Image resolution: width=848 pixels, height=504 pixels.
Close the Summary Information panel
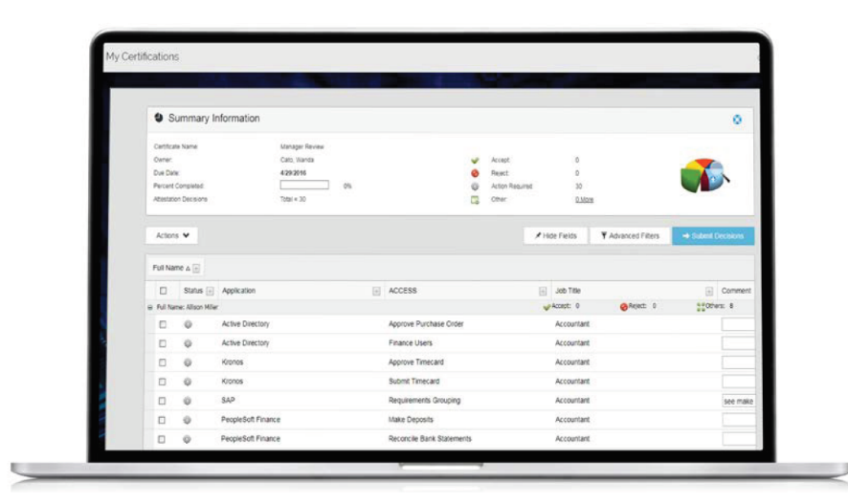737,120
